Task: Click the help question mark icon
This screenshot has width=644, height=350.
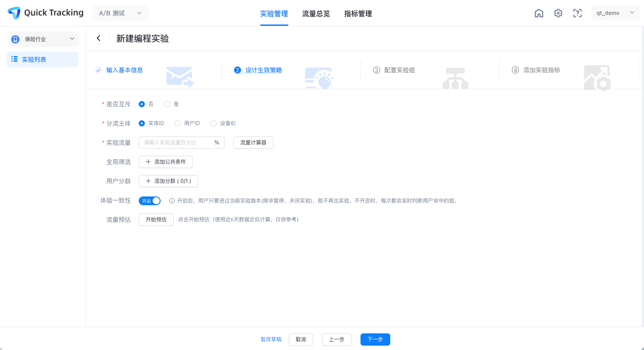Action: [577, 13]
